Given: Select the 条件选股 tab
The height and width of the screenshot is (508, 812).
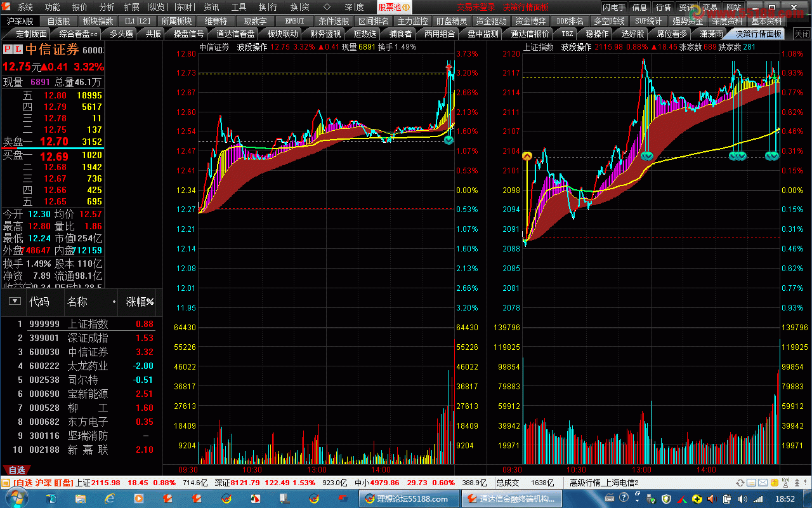Looking at the screenshot, I should [x=334, y=21].
